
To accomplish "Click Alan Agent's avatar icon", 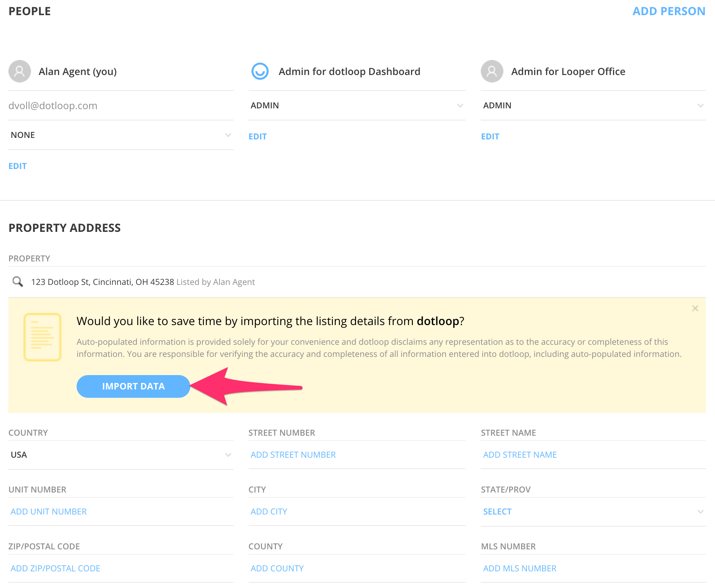I will [20, 71].
